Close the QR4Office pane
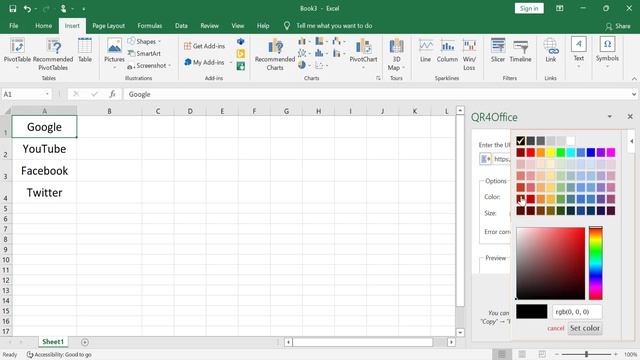The image size is (640, 360). click(630, 116)
